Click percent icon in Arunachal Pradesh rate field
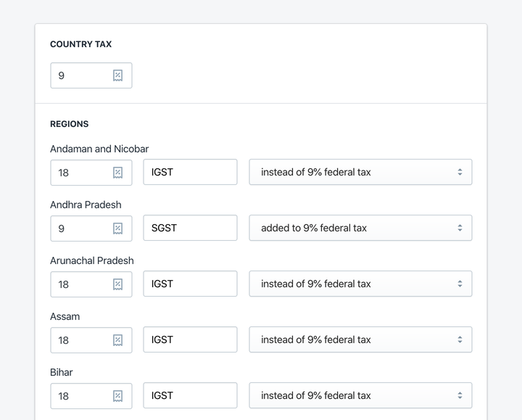This screenshot has height=420, width=522. (117, 284)
